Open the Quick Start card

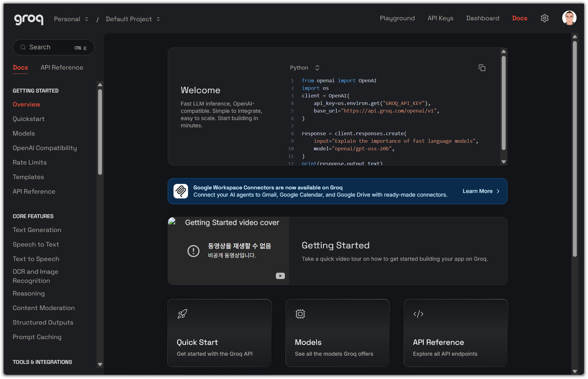coord(220,333)
